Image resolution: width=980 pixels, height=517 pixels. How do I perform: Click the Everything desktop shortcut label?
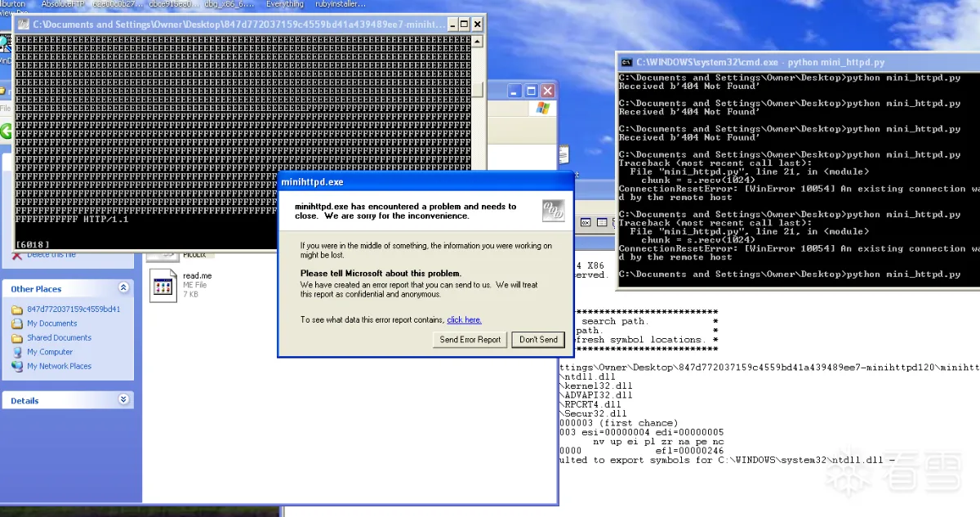285,4
